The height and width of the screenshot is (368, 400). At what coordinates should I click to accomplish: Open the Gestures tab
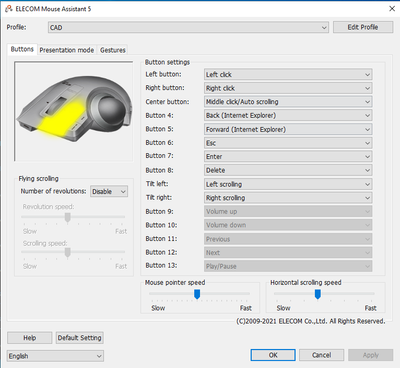coord(113,50)
